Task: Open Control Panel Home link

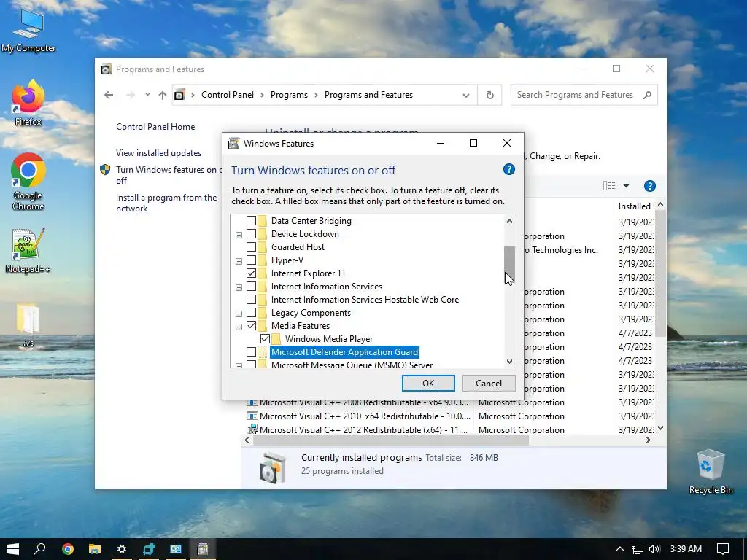Action: pyautogui.click(x=155, y=127)
